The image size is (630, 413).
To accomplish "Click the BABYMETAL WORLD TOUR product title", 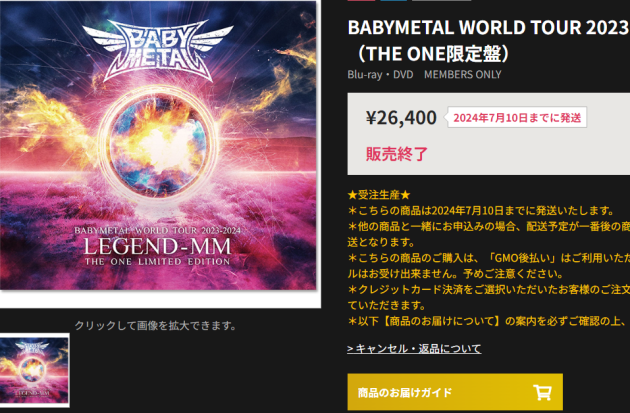I will (489, 41).
